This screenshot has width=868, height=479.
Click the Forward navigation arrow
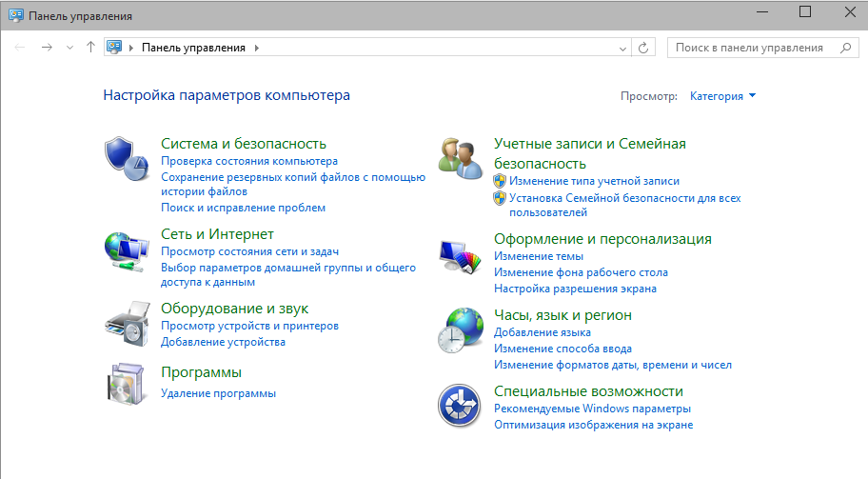[47, 48]
